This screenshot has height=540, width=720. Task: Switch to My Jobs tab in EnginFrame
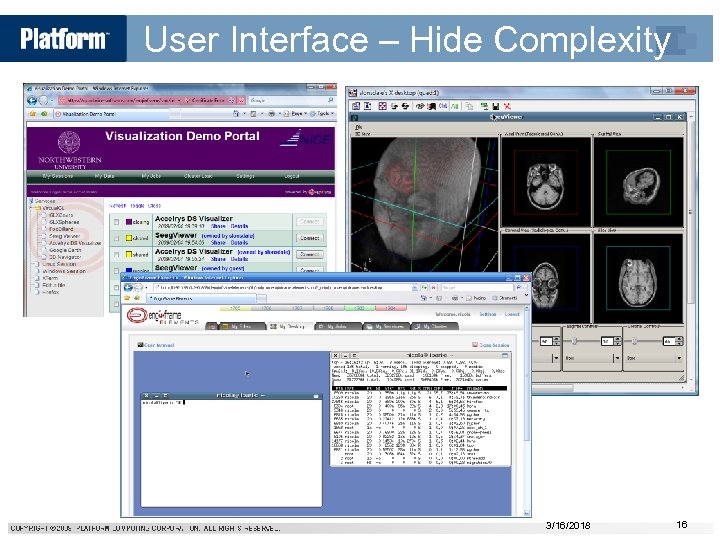pos(337,326)
